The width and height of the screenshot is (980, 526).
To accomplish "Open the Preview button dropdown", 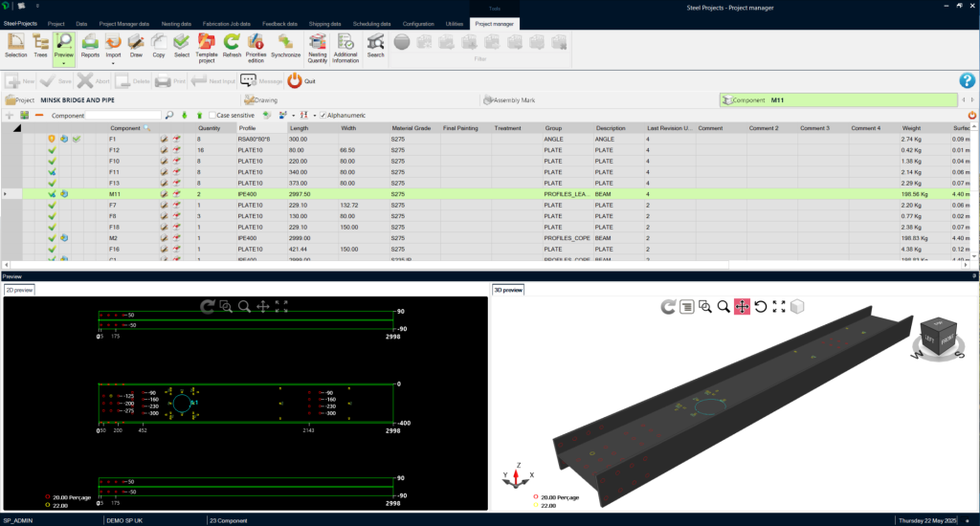I will (65, 65).
